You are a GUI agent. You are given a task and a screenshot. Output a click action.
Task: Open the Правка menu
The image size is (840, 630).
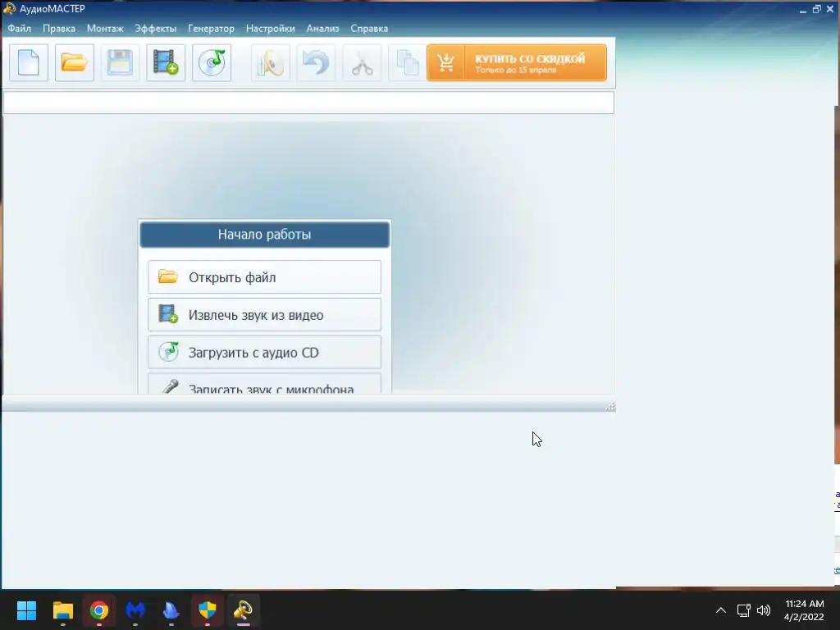pyautogui.click(x=59, y=29)
